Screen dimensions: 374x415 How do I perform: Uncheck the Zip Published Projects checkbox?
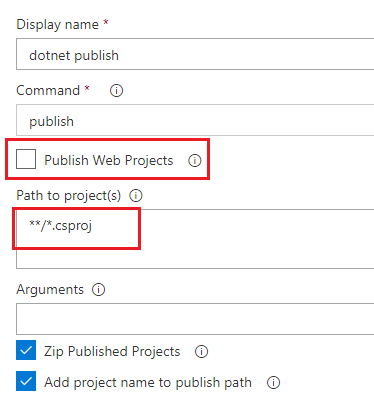(26, 350)
